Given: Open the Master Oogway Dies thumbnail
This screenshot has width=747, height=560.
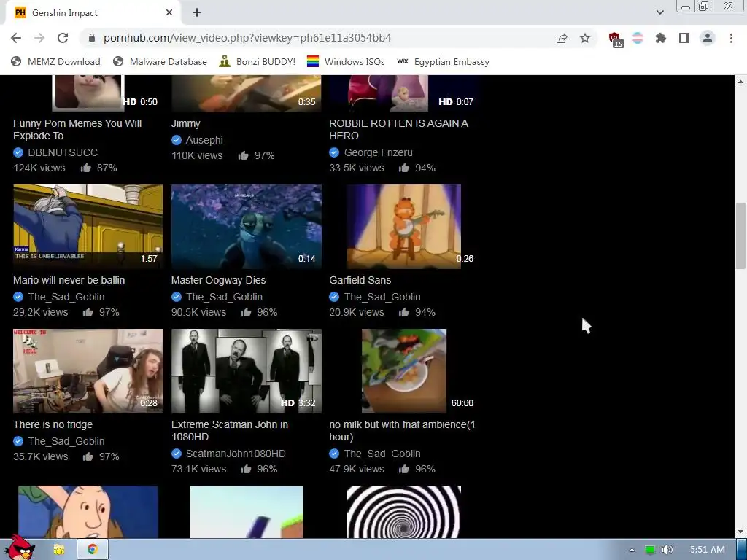Looking at the screenshot, I should click(x=247, y=227).
